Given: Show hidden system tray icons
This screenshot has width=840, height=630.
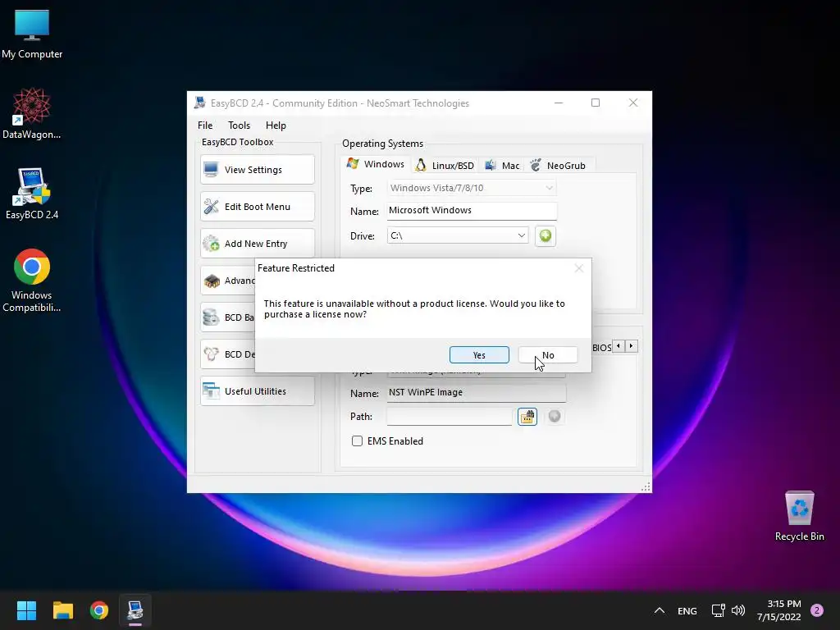Looking at the screenshot, I should (x=660, y=610).
